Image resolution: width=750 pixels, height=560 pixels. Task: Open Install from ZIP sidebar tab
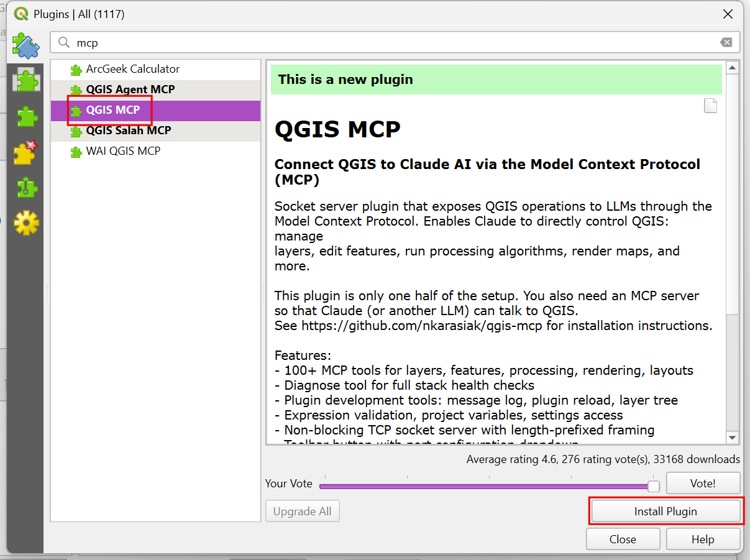(x=25, y=188)
